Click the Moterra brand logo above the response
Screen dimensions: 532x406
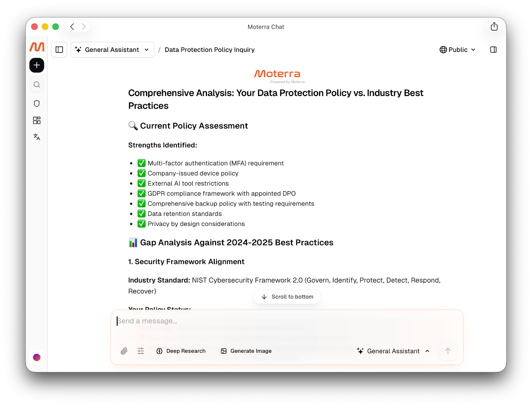point(277,74)
